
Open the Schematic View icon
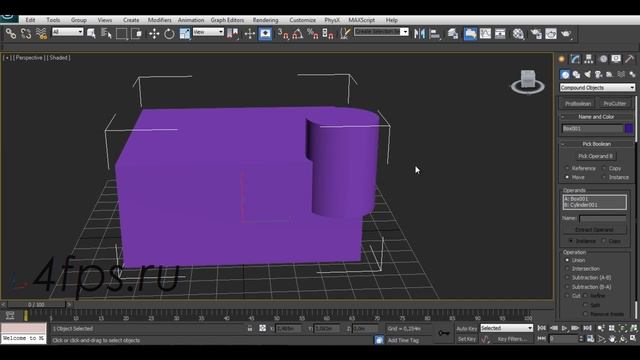pos(500,33)
